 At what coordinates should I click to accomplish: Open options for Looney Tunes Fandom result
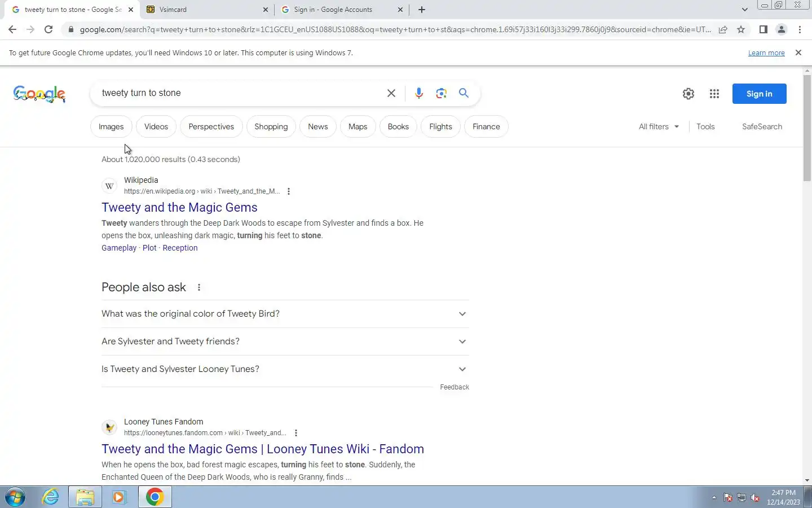click(x=296, y=433)
